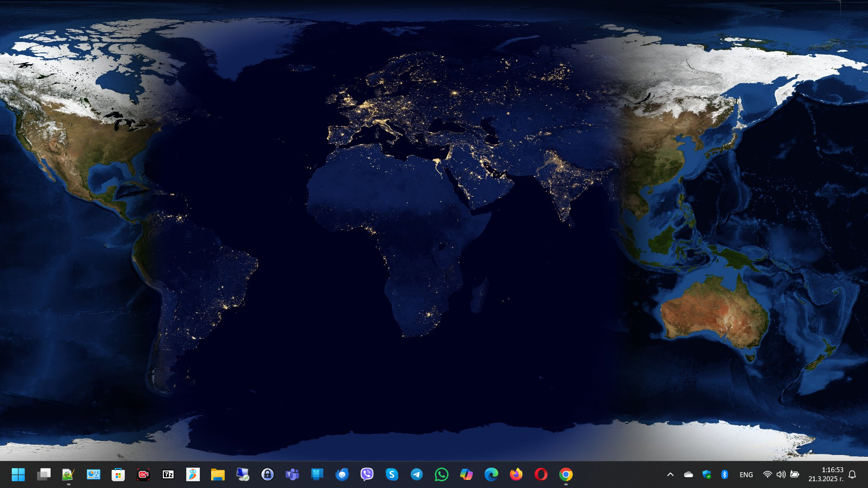Image resolution: width=868 pixels, height=488 pixels.
Task: Open the blue monitor app icon
Action: click(x=317, y=474)
